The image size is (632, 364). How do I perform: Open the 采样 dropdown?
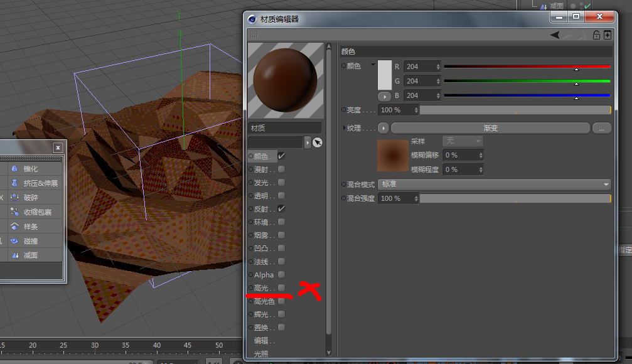(x=463, y=141)
